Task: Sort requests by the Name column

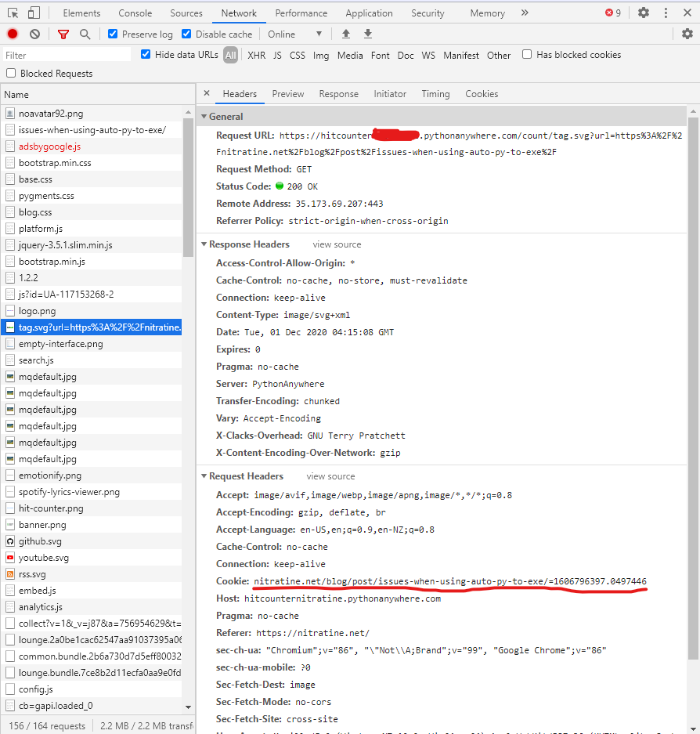Action: [97, 95]
